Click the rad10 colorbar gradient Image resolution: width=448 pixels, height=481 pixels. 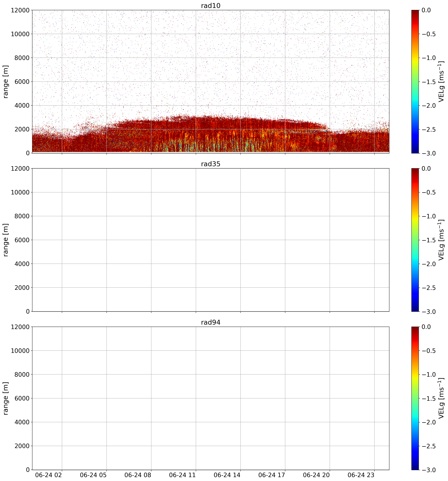pos(415,81)
